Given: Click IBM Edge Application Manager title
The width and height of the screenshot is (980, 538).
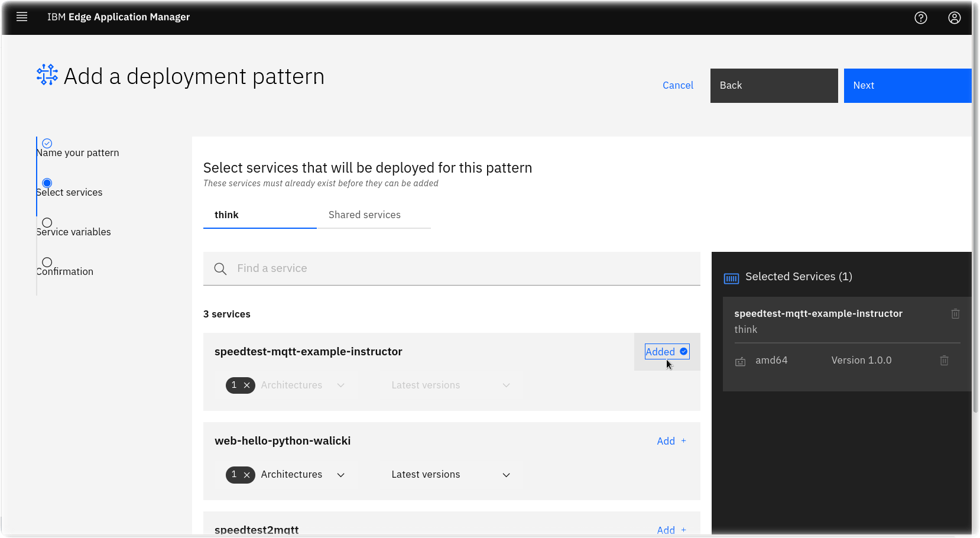Looking at the screenshot, I should click(x=119, y=17).
